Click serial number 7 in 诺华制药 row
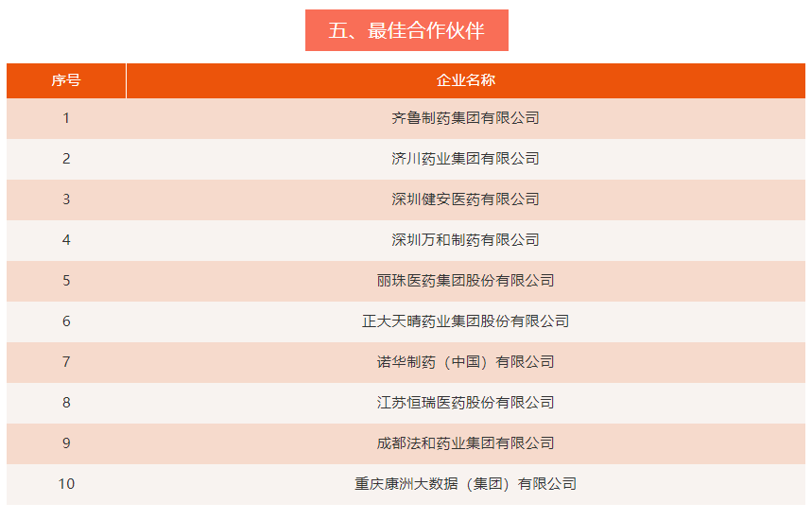812x520 pixels. click(x=66, y=362)
